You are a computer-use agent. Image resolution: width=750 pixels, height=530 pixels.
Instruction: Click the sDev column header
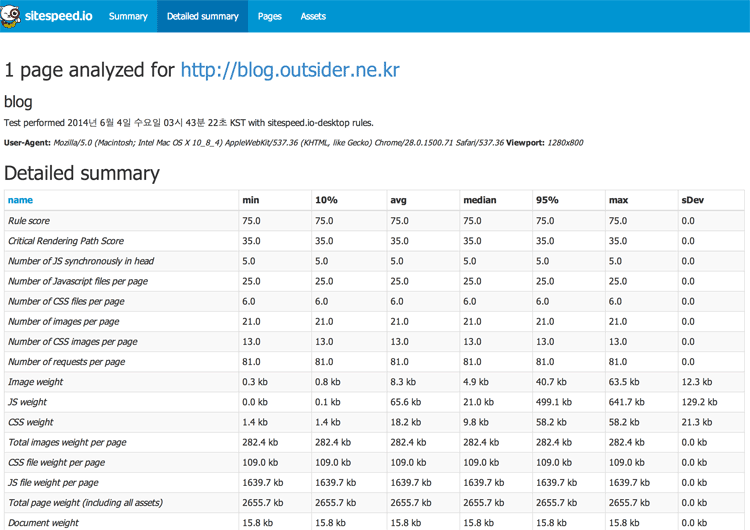pyautogui.click(x=693, y=200)
